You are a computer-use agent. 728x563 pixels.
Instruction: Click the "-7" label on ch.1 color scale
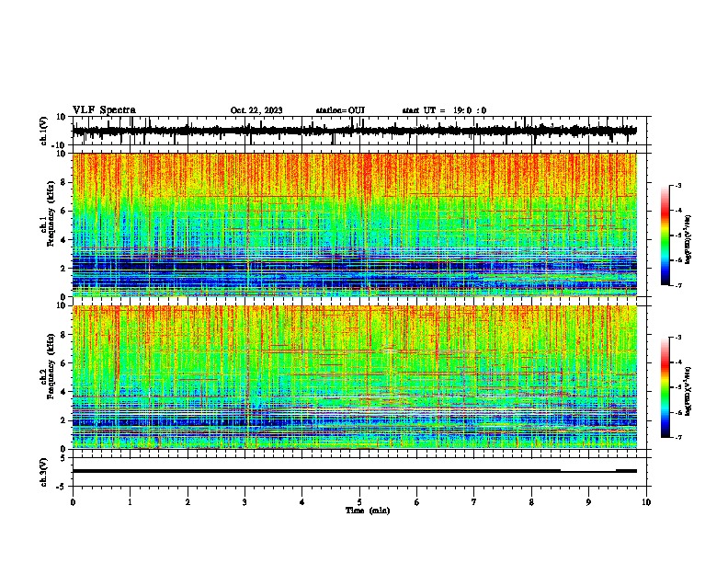click(x=678, y=285)
